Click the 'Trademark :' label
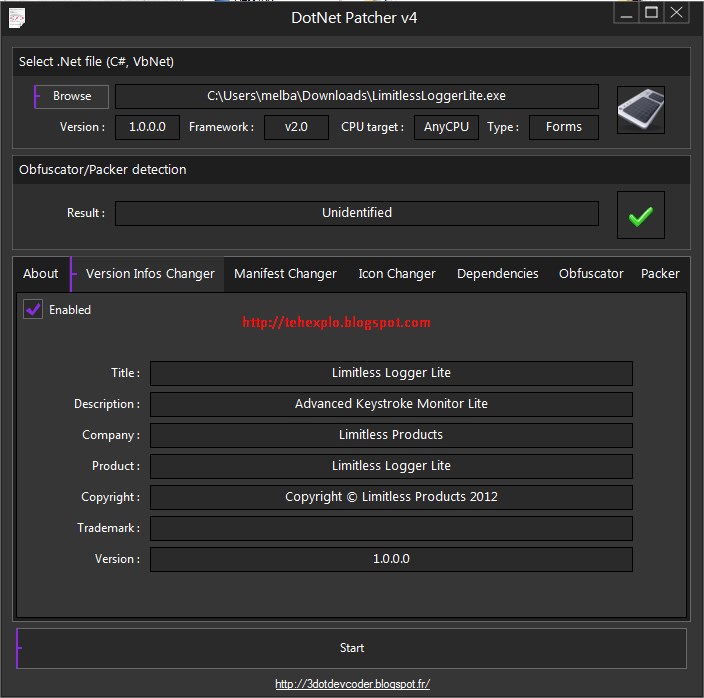Image resolution: width=704 pixels, height=698 pixels. pyautogui.click(x=108, y=528)
